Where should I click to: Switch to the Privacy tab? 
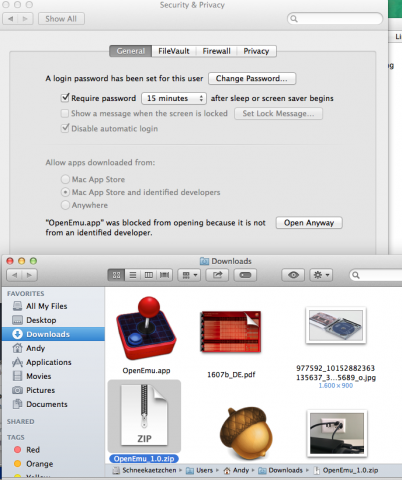tap(256, 51)
